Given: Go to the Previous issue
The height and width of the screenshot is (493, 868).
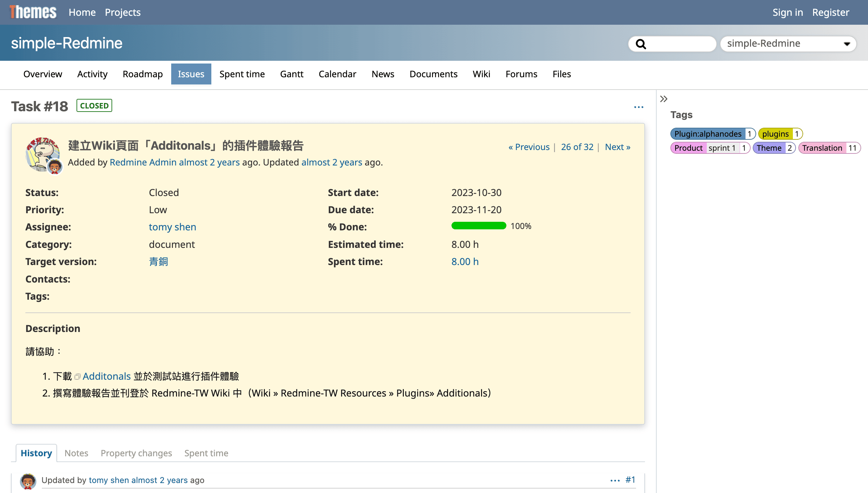Looking at the screenshot, I should click(529, 147).
